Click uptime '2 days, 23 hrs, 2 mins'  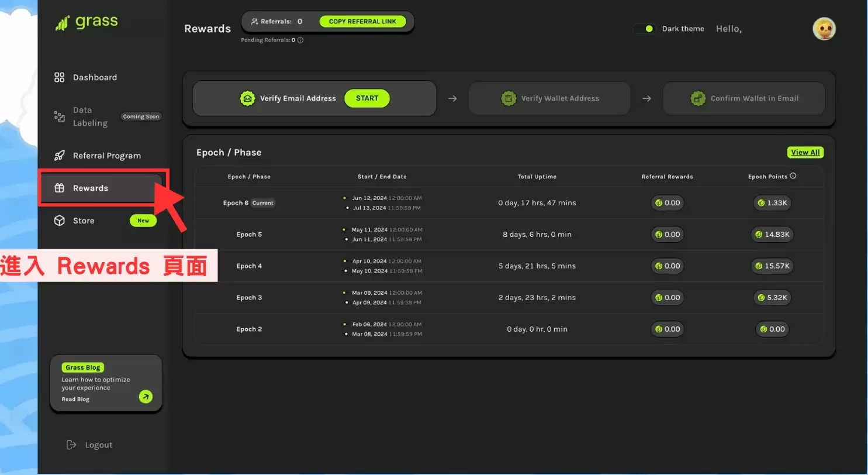tap(537, 298)
